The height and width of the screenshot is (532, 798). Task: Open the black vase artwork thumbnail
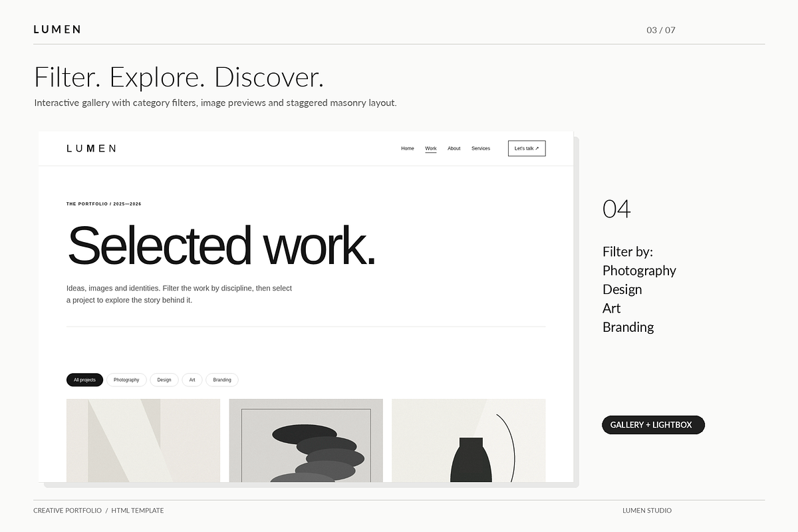469,440
